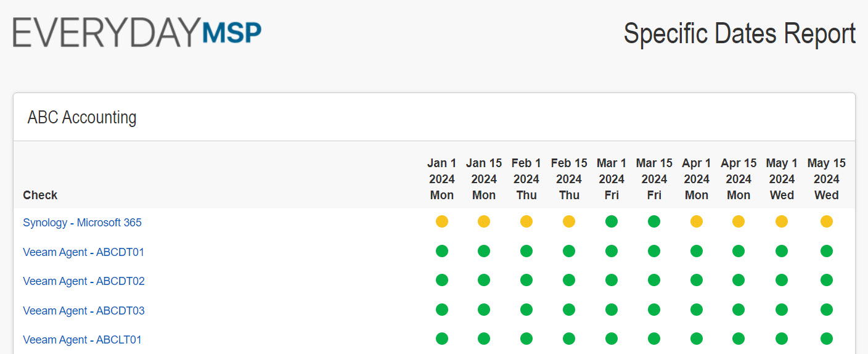
Task: Click the Check column header
Action: (40, 196)
